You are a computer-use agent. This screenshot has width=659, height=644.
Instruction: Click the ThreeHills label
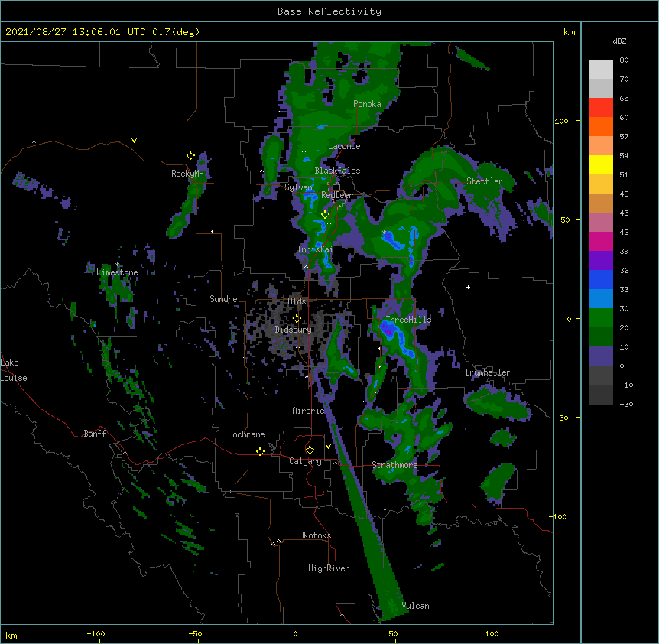[408, 320]
